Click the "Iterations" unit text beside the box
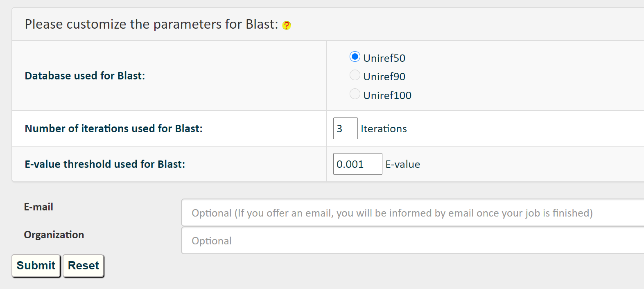This screenshot has width=644, height=289. [384, 129]
